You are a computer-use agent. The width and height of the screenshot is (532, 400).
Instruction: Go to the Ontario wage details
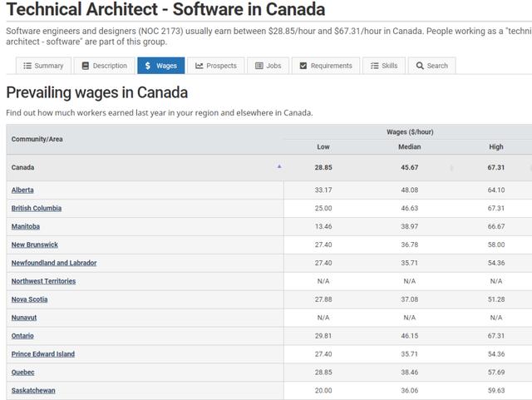tap(22, 336)
